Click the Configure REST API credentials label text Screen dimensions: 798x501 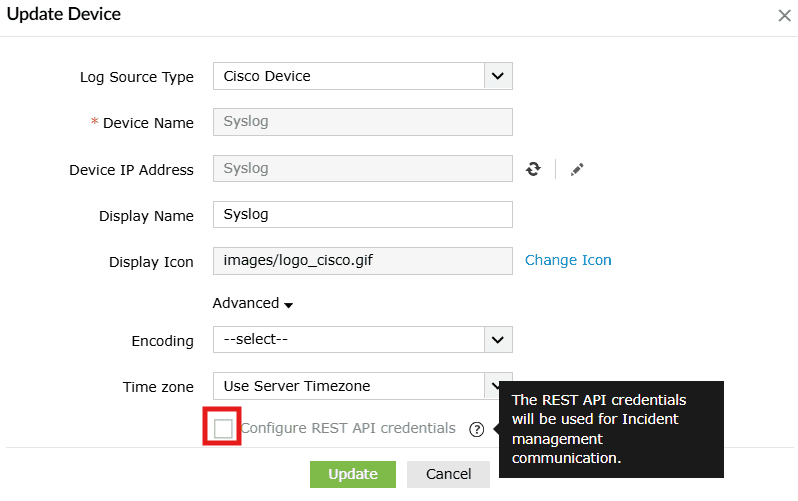tap(348, 428)
